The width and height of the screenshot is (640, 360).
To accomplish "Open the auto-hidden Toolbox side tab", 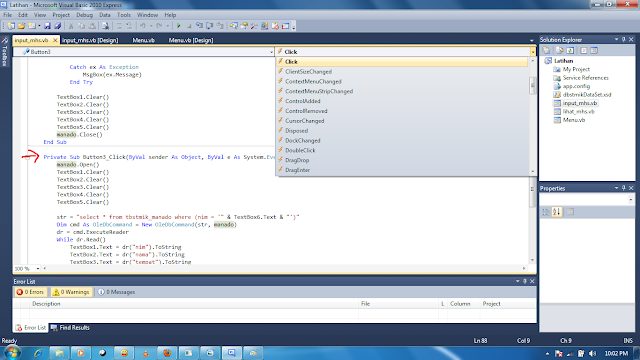I will (x=4, y=52).
